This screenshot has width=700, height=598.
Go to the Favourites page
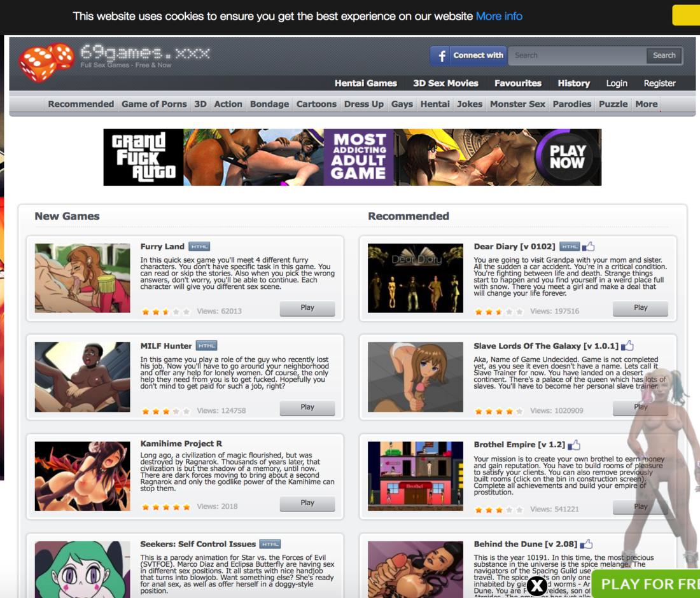(x=518, y=83)
